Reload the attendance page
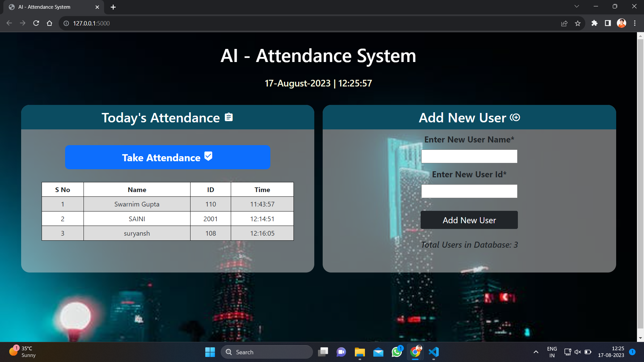Image resolution: width=644 pixels, height=362 pixels. click(36, 23)
